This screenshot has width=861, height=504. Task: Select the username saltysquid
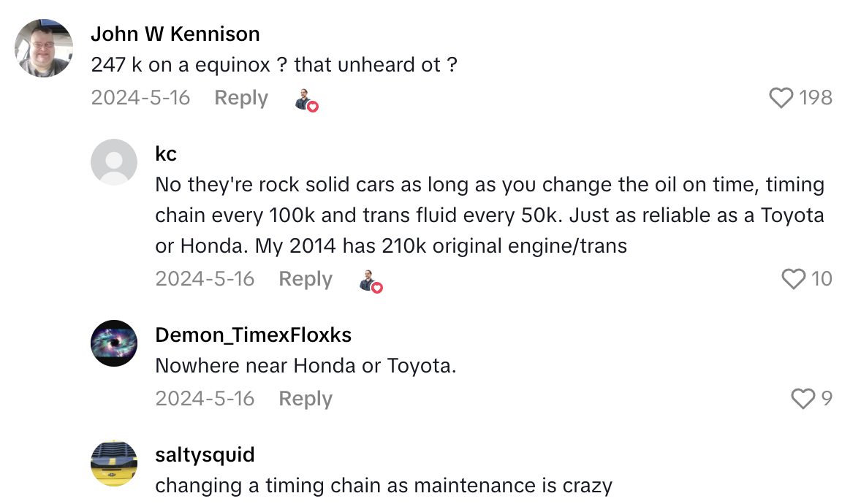(204, 454)
